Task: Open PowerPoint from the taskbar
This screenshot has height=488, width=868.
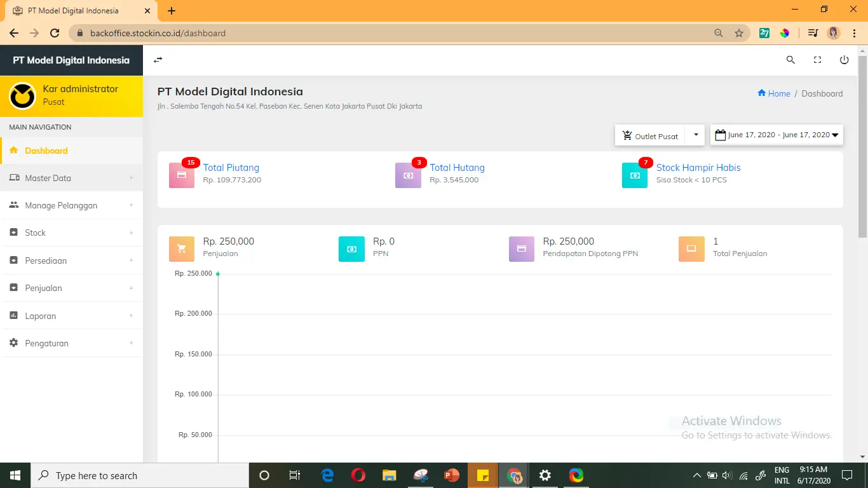Action: point(452,475)
